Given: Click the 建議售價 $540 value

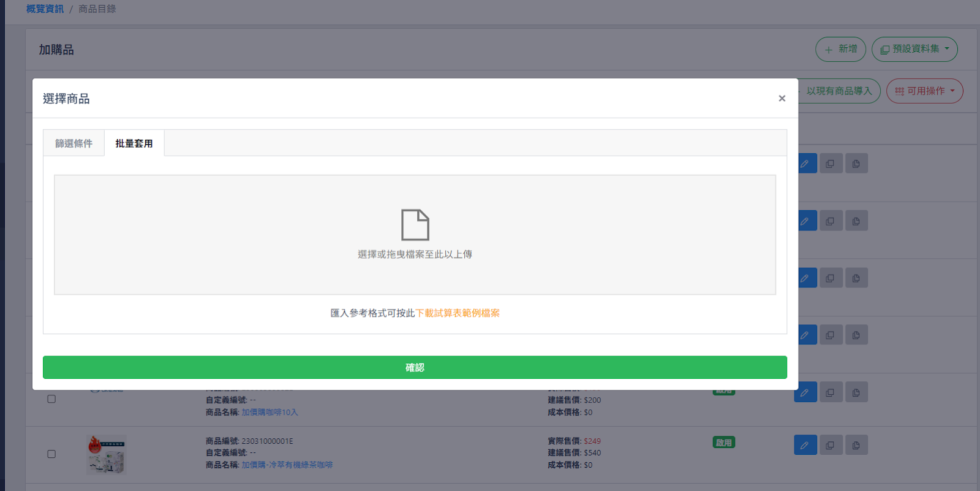Looking at the screenshot, I should coord(592,453).
